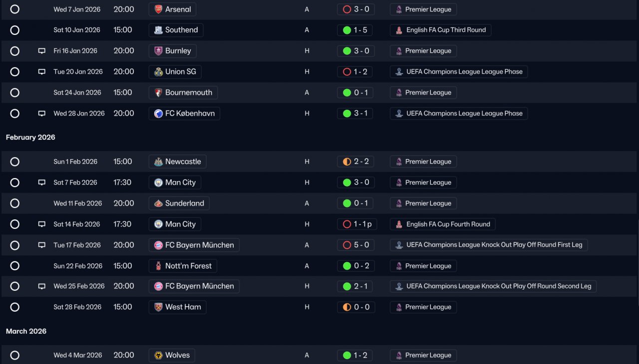Click the FA Cup trophy icon for Southend match
639x364 pixels.
(399, 30)
